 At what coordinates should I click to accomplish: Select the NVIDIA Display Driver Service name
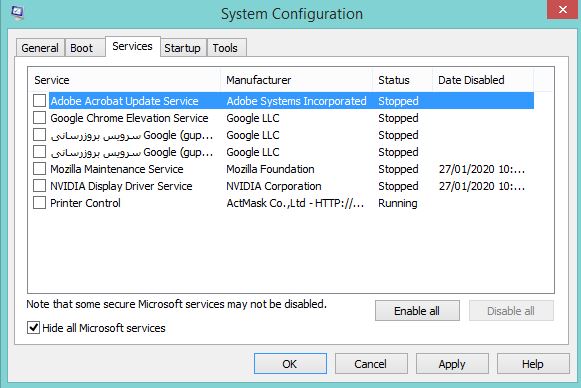tap(121, 186)
